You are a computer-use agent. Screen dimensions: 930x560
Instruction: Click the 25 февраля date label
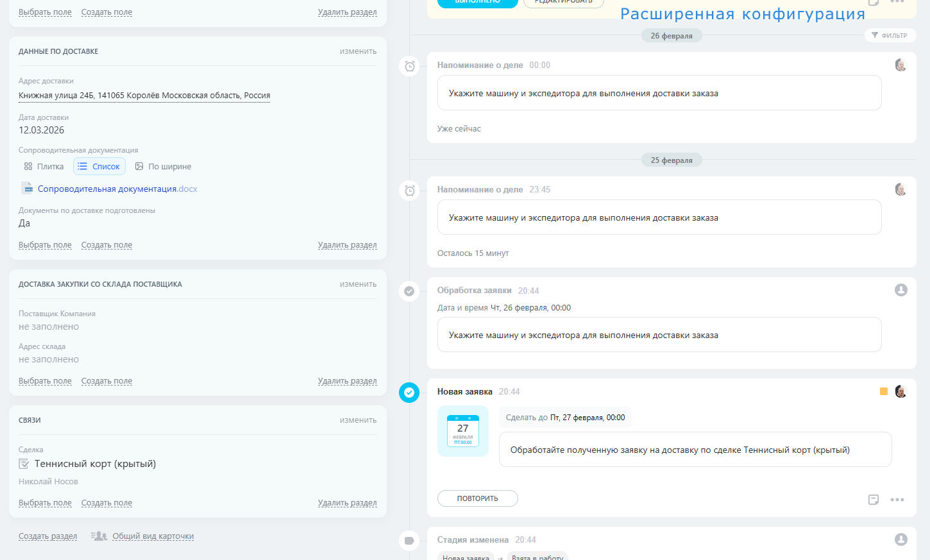pyautogui.click(x=672, y=160)
